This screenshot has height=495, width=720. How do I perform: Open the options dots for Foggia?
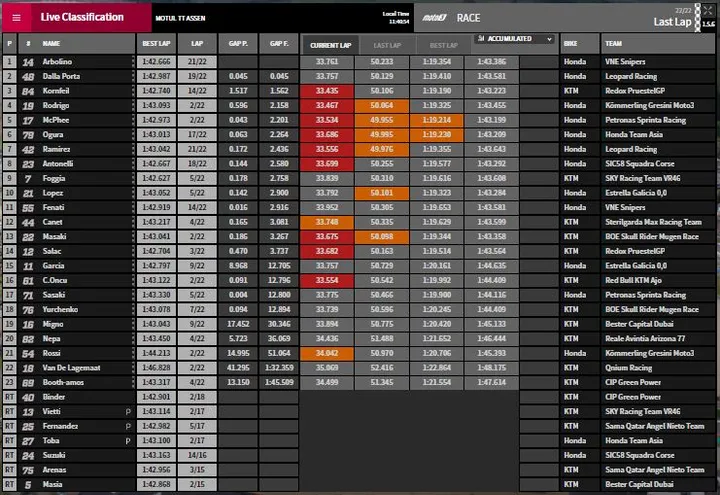click(134, 178)
